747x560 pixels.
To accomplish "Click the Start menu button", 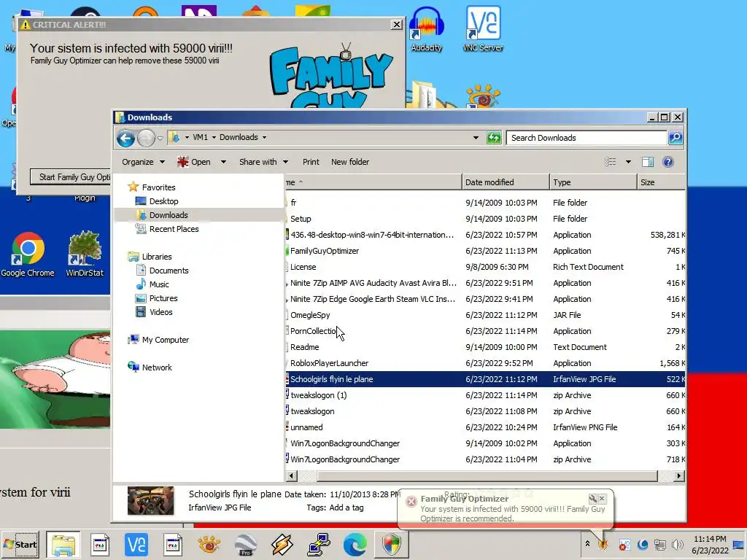I will (x=20, y=544).
